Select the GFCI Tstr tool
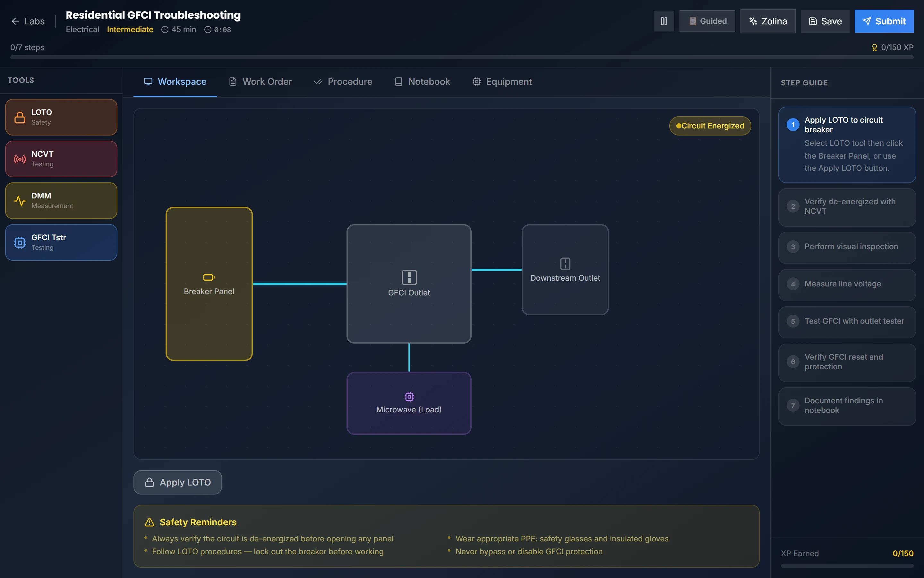 pyautogui.click(x=61, y=242)
